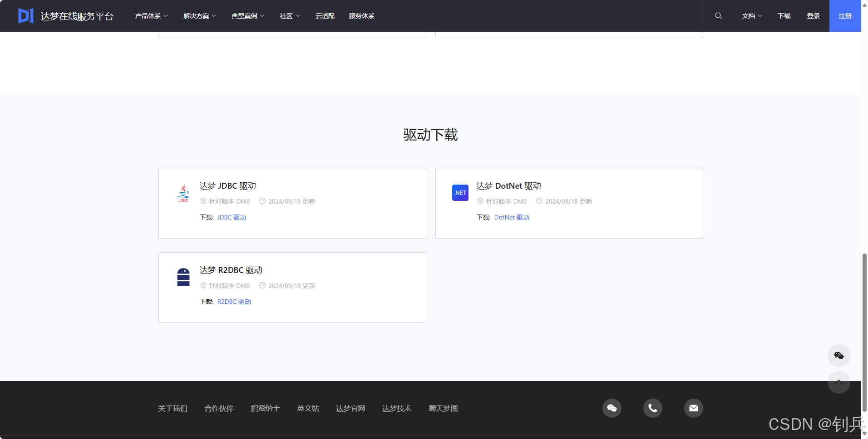Expand the 解决方案 dropdown menu
This screenshot has height=439, width=868.
[x=199, y=15]
